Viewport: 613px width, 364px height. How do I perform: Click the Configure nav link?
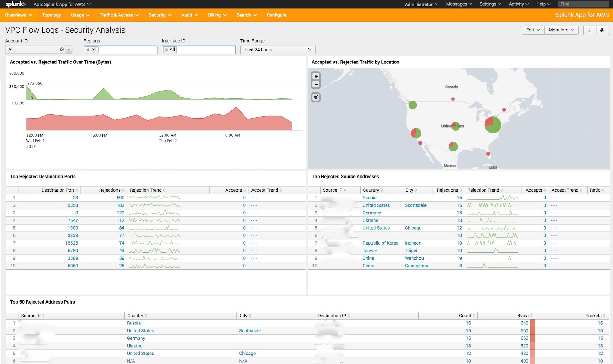coord(276,15)
